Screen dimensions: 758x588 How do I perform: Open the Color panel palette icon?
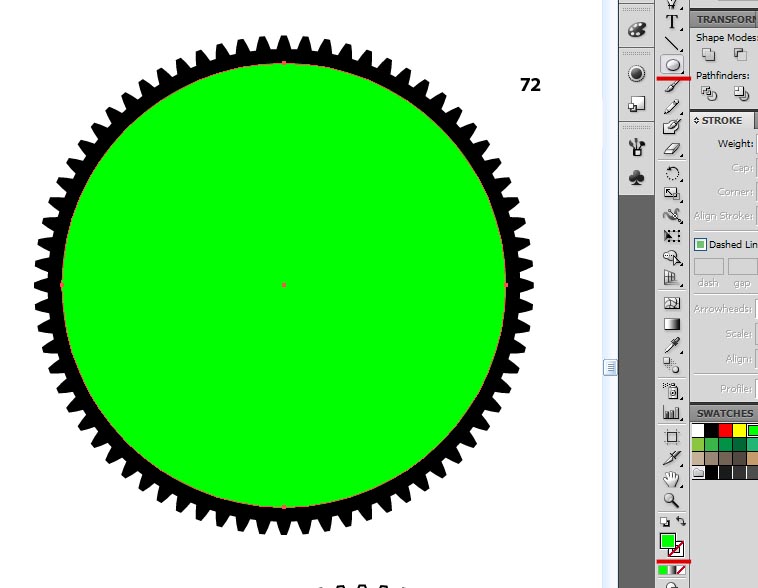(x=637, y=30)
